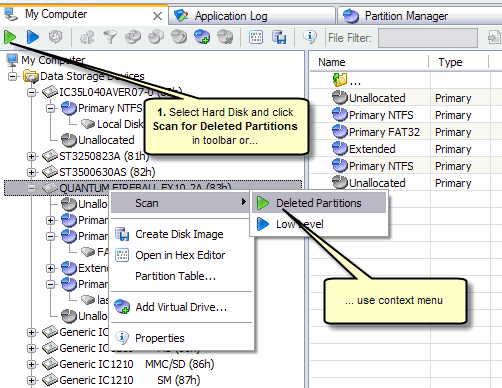Select ST3500630AS (82h) in the tree
Viewport: 502px width, 388px height.
coord(107,172)
